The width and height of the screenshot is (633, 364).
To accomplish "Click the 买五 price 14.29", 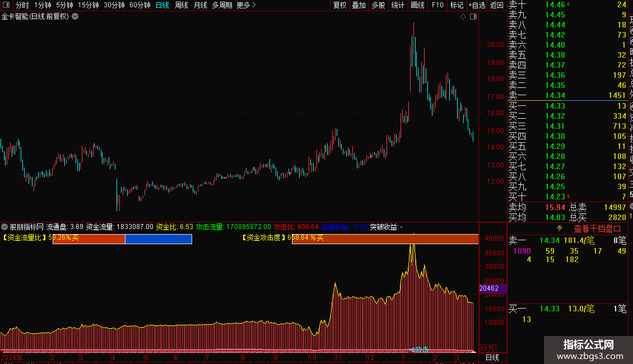I will (555, 146).
